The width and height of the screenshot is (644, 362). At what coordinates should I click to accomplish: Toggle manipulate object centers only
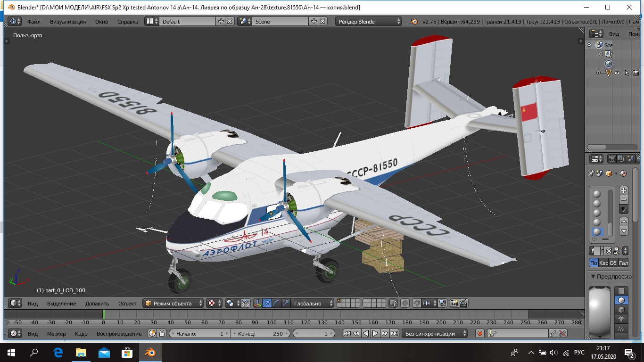[246, 303]
